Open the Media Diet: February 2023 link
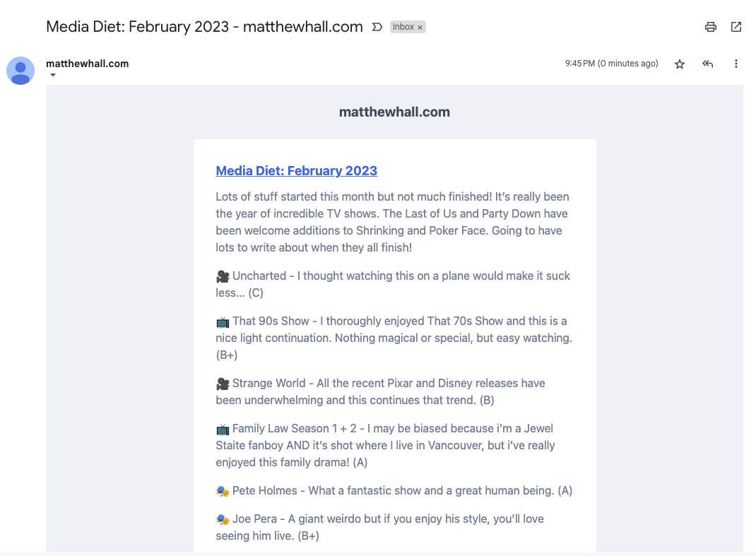 [297, 170]
